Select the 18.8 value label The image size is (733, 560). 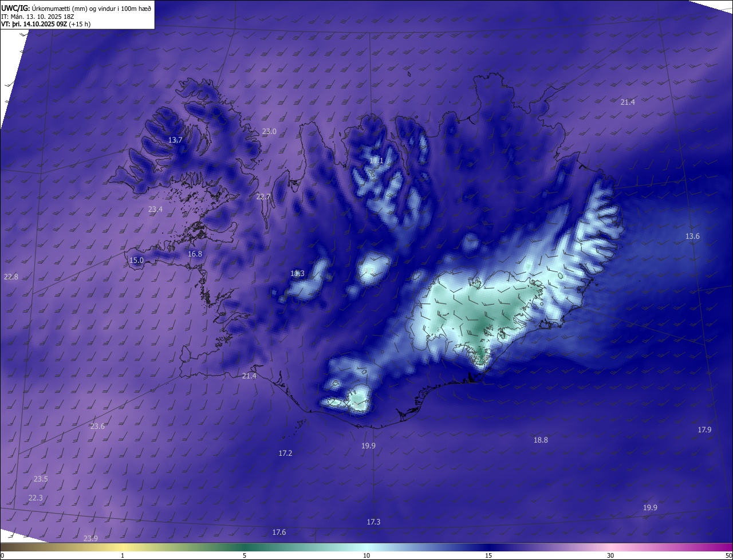pyautogui.click(x=541, y=440)
